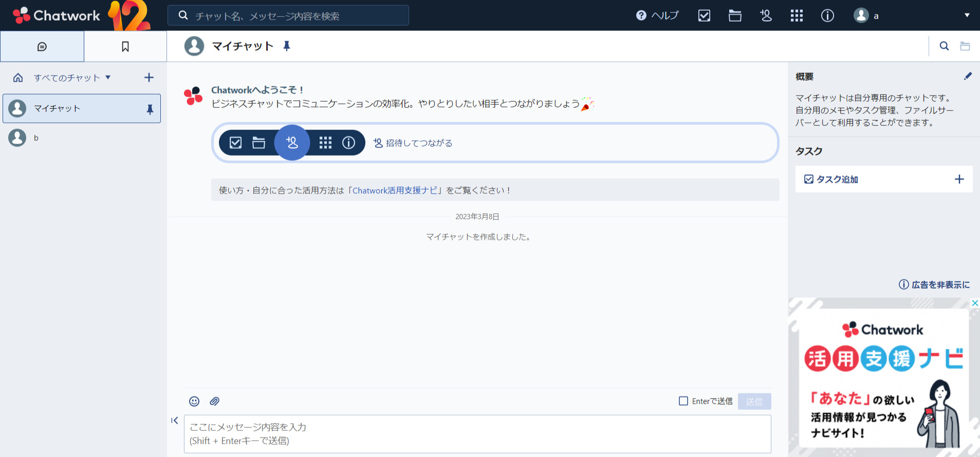
Task: Close the advertisement with X icon
Action: tap(975, 303)
